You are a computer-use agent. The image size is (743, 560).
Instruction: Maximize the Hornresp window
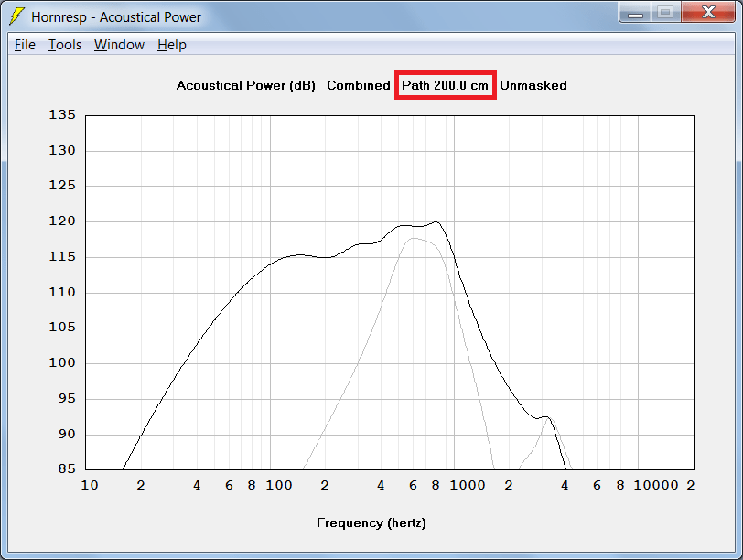click(x=666, y=13)
